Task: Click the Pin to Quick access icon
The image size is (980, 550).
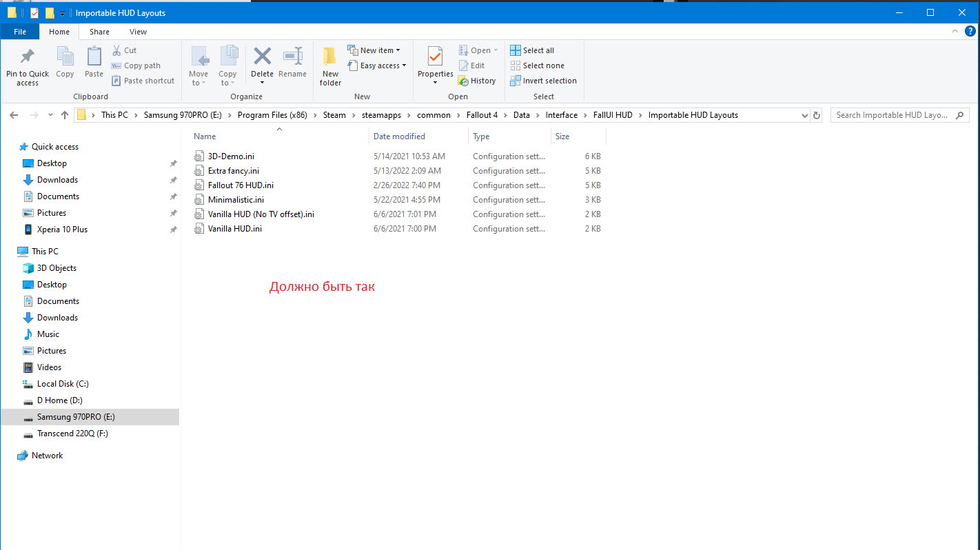Action: click(28, 57)
